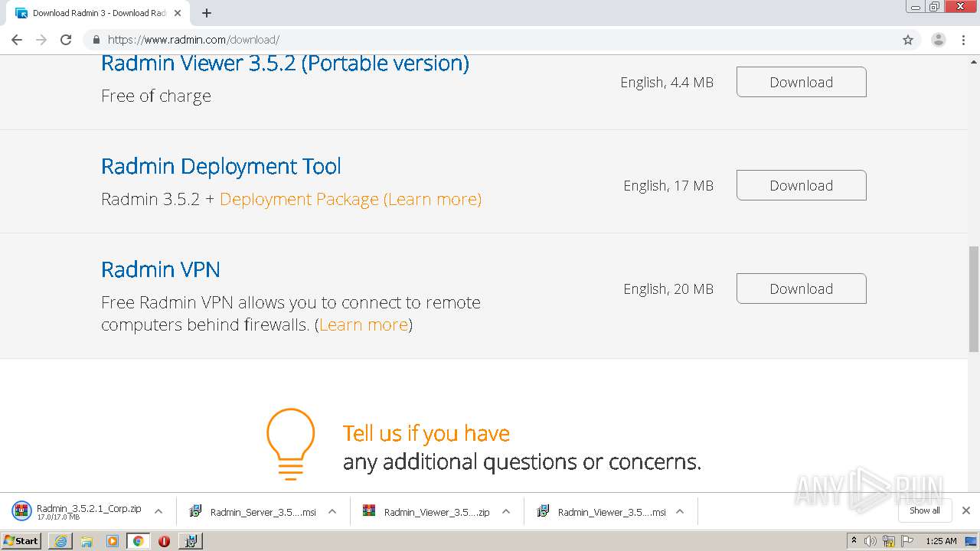
Task: Select the Download Radmin 3 tab
Action: pos(100,13)
